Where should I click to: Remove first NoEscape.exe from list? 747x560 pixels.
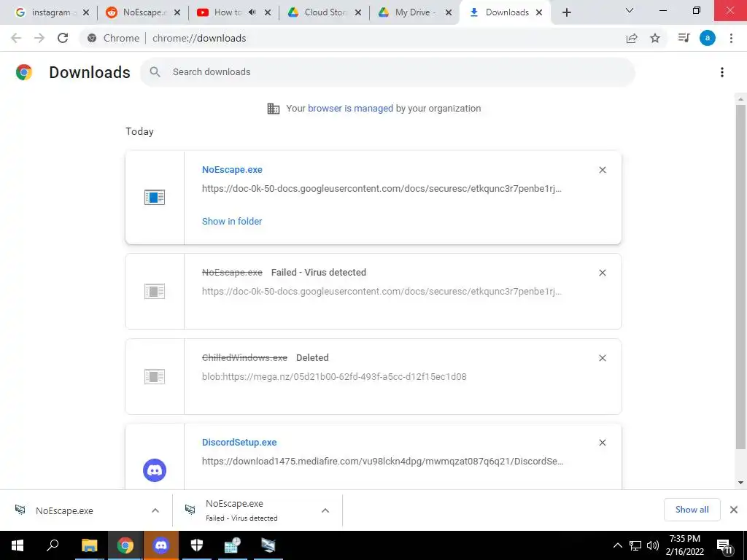603,170
